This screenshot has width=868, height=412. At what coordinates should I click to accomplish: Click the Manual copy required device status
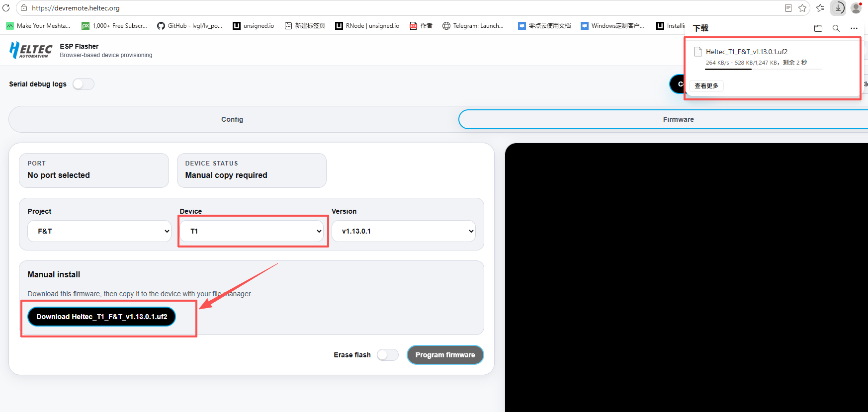tap(226, 175)
